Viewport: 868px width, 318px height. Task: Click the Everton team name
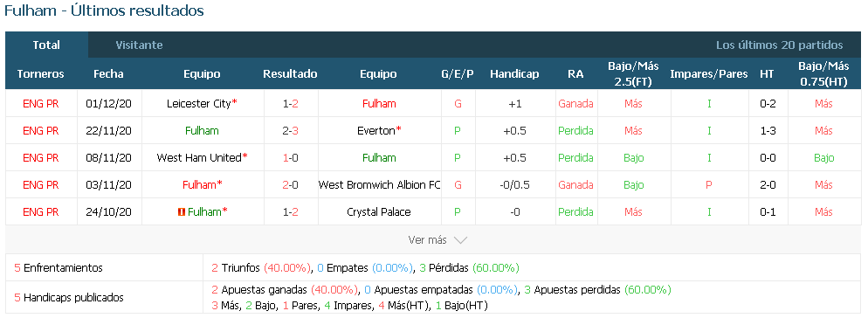(x=376, y=131)
